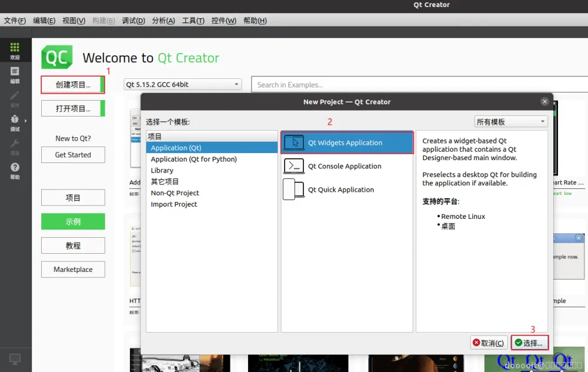Image resolution: width=588 pixels, height=372 pixels.
Task: Open the 调试(D) menu
Action: [x=133, y=21]
